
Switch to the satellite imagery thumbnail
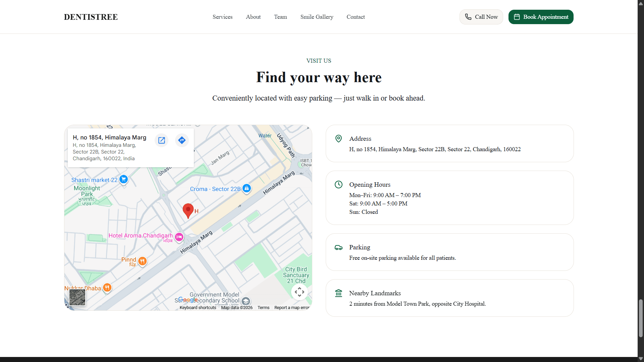[x=77, y=297]
